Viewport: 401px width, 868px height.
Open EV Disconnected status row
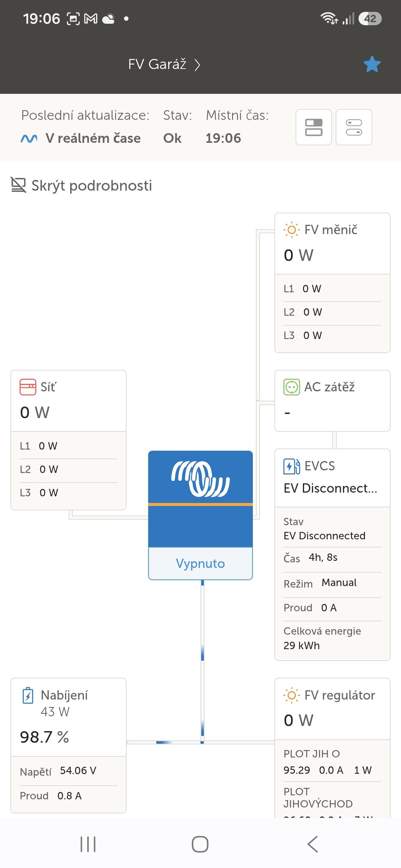point(332,529)
